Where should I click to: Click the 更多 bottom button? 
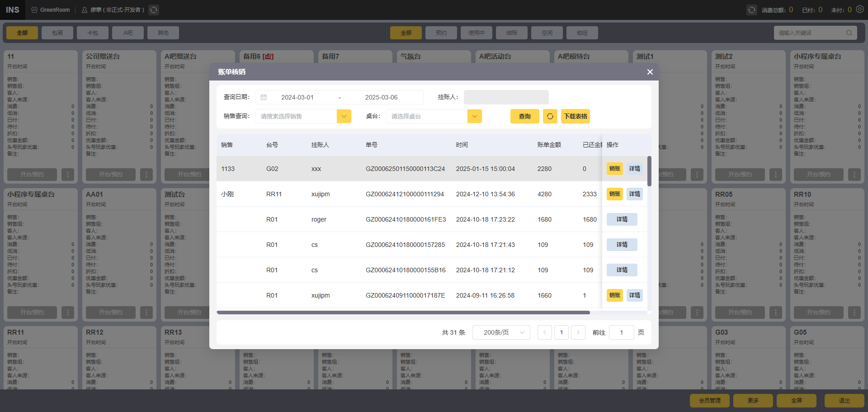point(753,401)
